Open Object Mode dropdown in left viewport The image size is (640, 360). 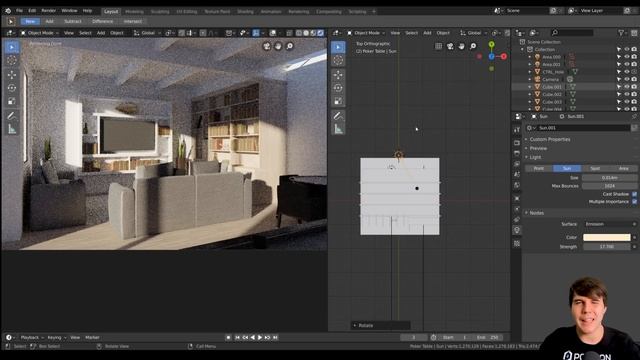coord(40,33)
